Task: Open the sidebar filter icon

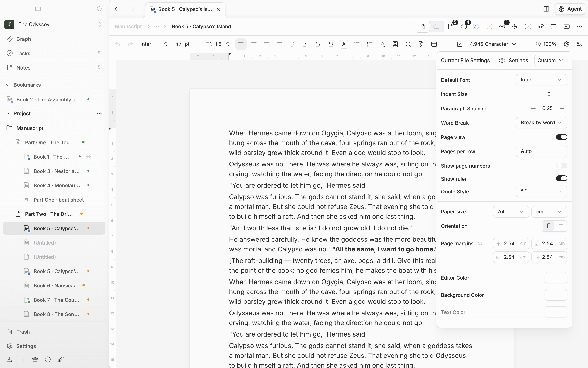Action: (87, 9)
